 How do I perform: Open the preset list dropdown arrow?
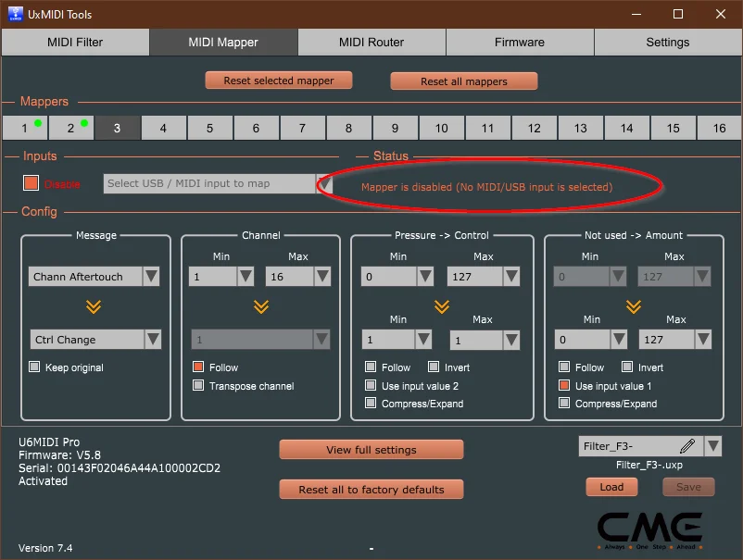pos(712,446)
